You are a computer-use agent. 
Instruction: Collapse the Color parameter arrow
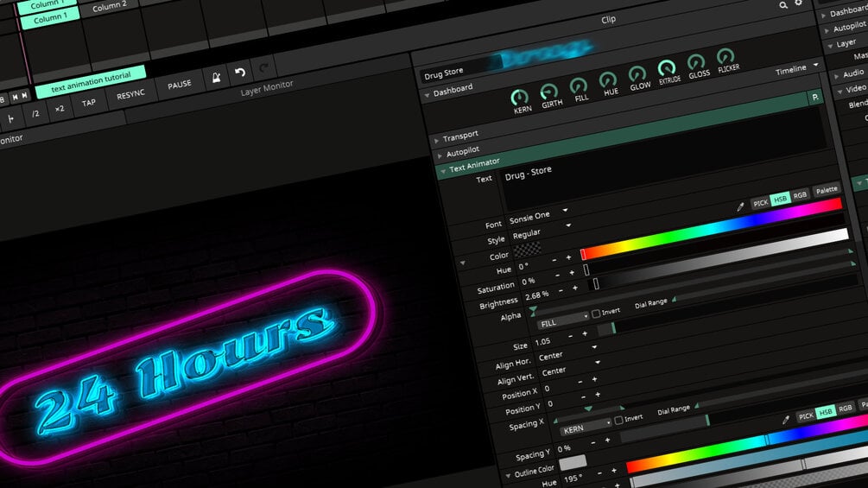click(463, 263)
